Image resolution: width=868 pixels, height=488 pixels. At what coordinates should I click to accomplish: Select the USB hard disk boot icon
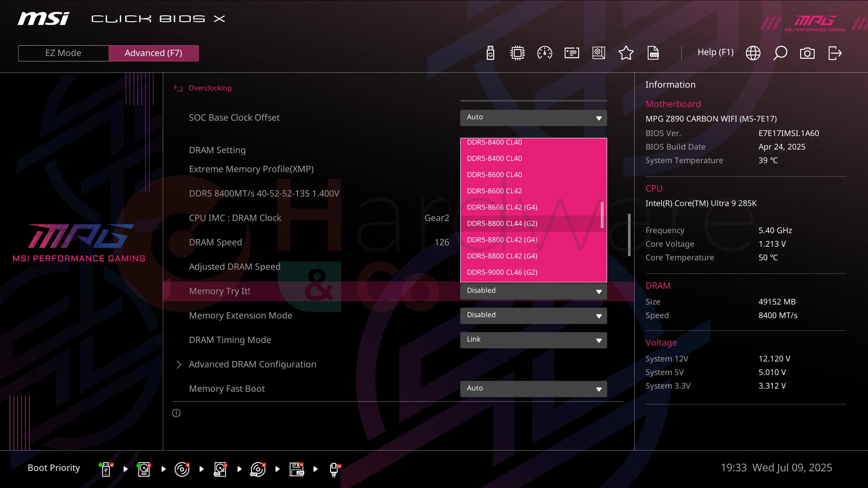point(220,469)
